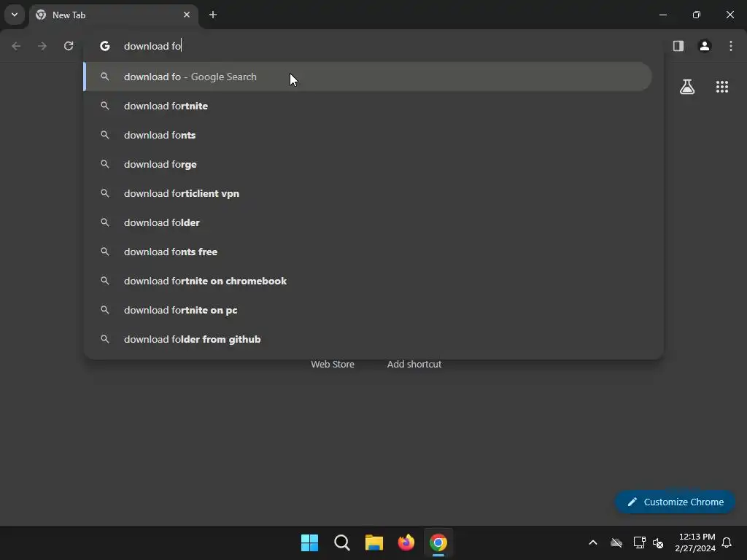Open the tab search dropdown arrow

[15, 15]
